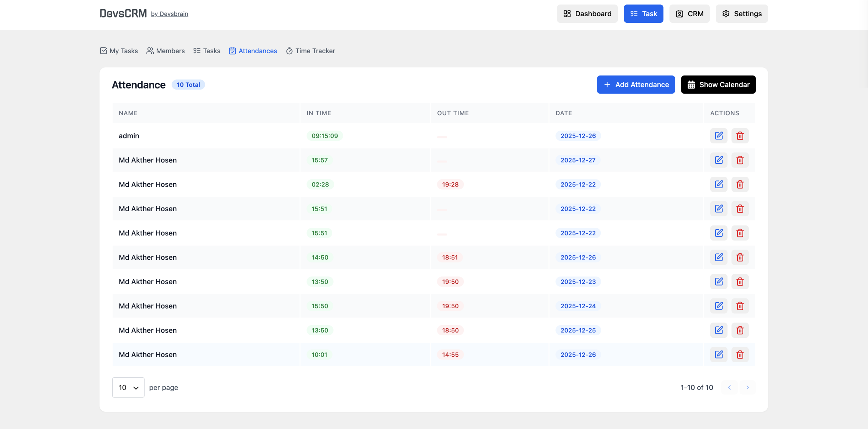Edit the 2025-12-27 attendance row
This screenshot has width=868, height=429.
(x=719, y=160)
